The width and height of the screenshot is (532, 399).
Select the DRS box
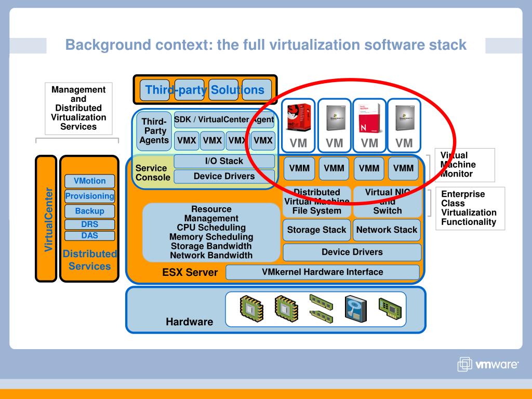[x=89, y=224]
